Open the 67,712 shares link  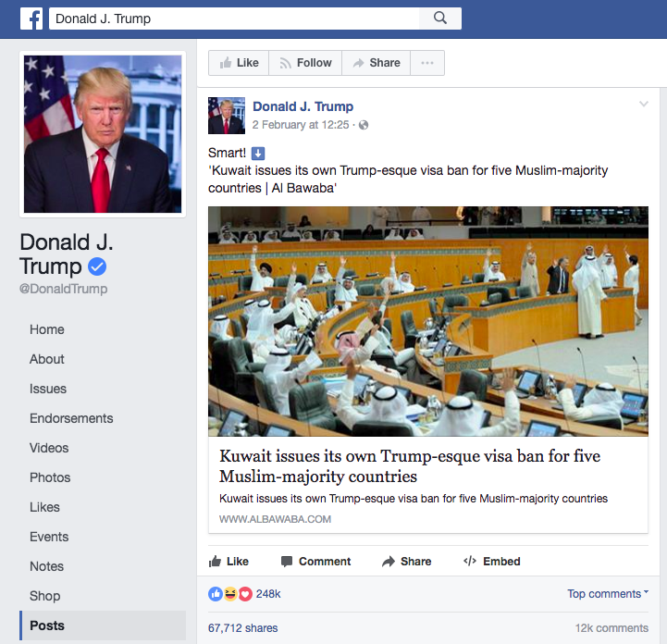pos(243,628)
